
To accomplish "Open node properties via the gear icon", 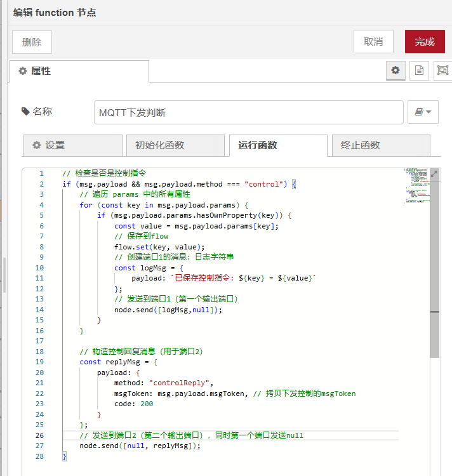I will pos(395,70).
